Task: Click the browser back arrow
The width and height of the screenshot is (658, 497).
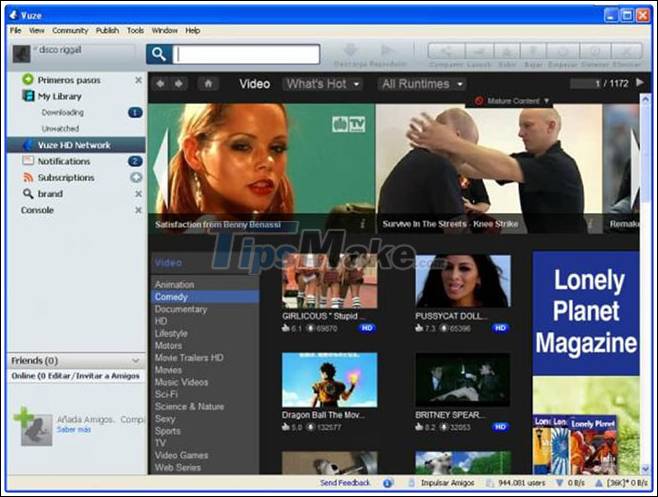Action: pyautogui.click(x=161, y=84)
